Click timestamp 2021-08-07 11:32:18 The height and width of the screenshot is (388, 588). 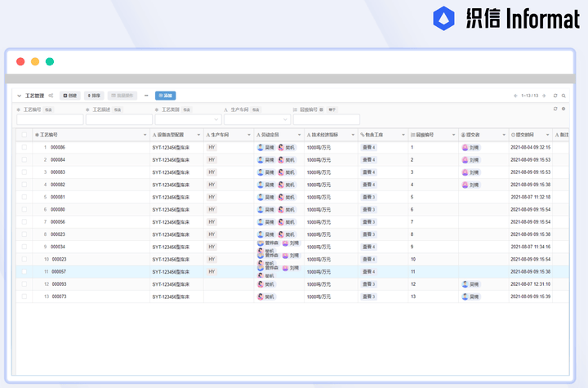(x=530, y=197)
